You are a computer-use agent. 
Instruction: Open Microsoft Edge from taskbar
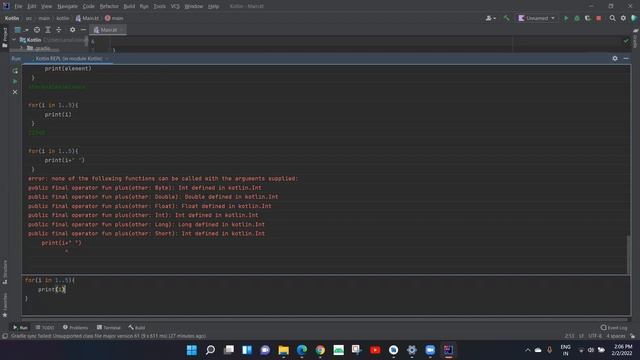pyautogui.click(x=302, y=350)
